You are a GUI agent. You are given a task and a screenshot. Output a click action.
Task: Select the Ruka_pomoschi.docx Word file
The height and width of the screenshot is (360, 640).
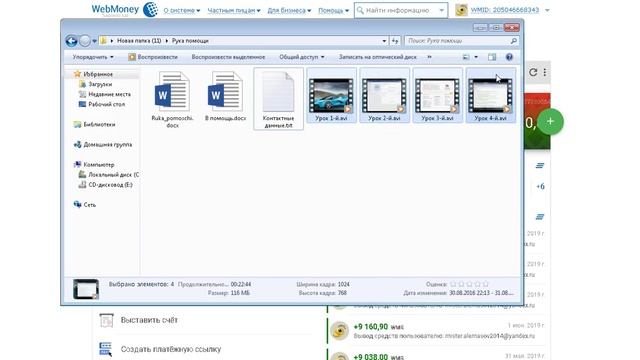(172, 99)
